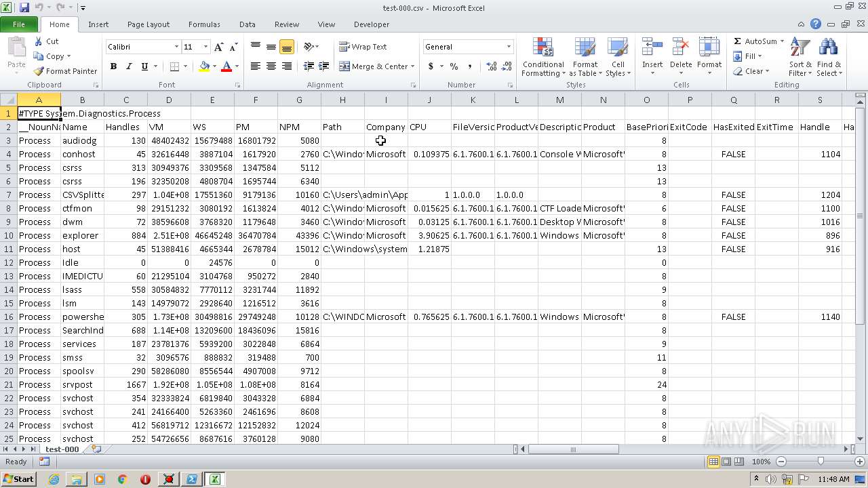Open the number format dropdown

click(509, 47)
